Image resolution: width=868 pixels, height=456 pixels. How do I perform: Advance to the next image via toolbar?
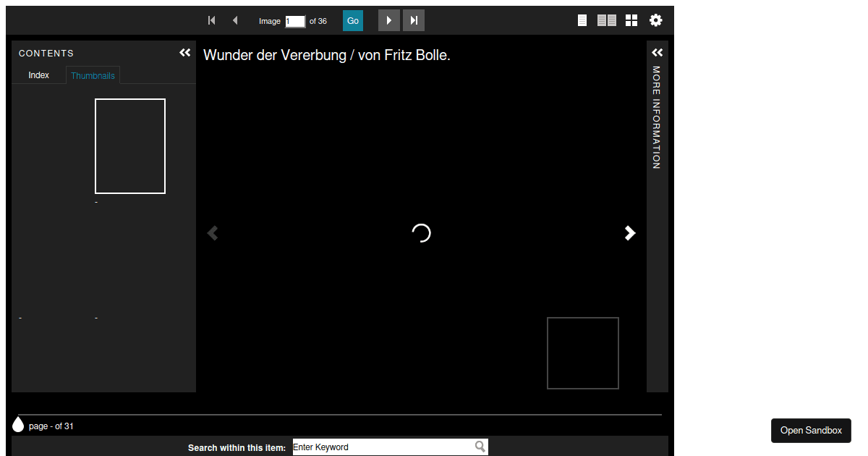388,20
